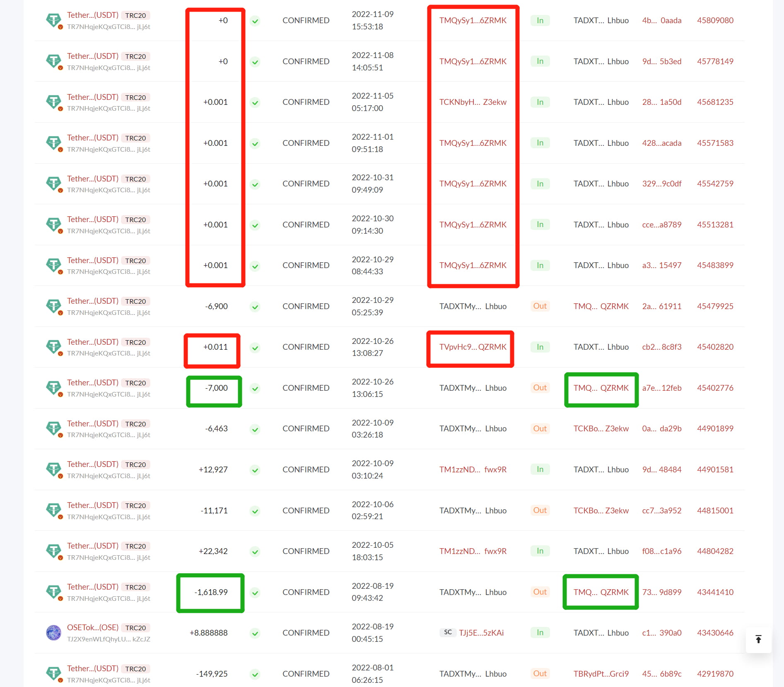Image resolution: width=784 pixels, height=687 pixels.
Task: Open recipient TCKBo... Z3ekw in -6,463 row
Action: (601, 428)
